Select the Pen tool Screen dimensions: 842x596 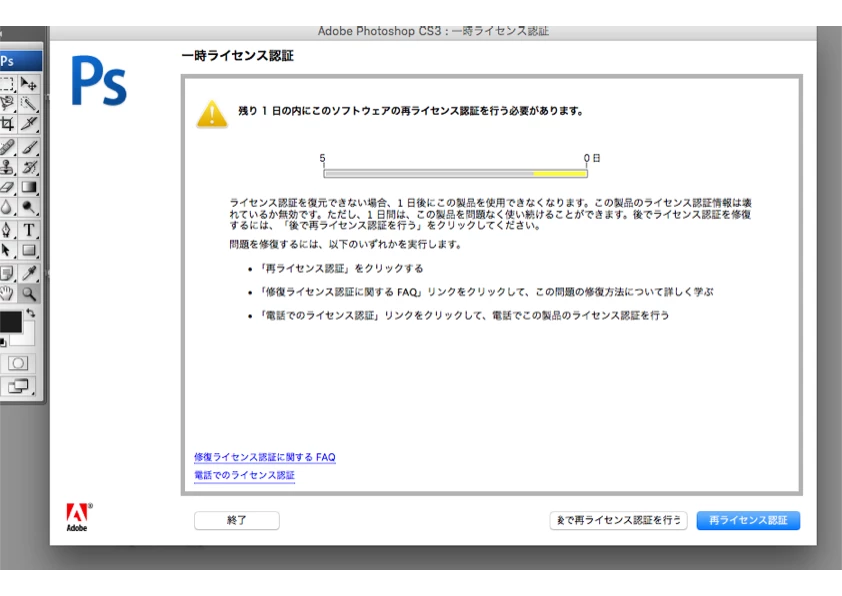point(7,230)
